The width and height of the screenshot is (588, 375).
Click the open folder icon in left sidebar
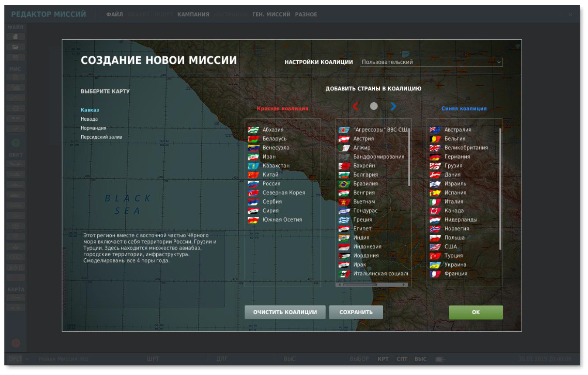(15, 47)
